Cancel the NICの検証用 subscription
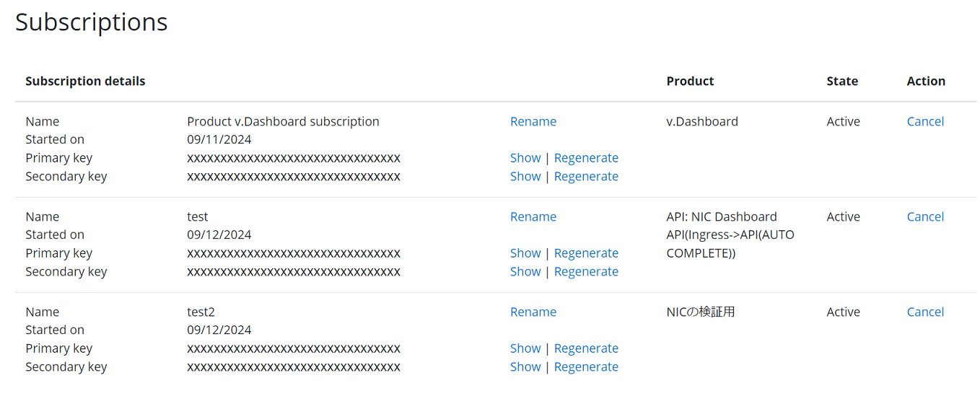980x404 pixels. pos(925,312)
